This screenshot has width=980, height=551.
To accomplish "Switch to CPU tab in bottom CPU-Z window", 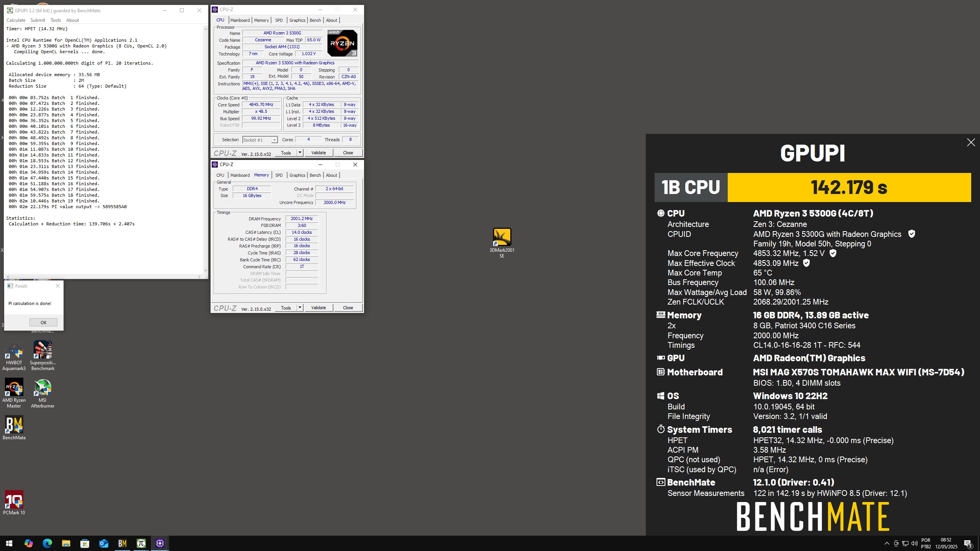I will click(220, 175).
